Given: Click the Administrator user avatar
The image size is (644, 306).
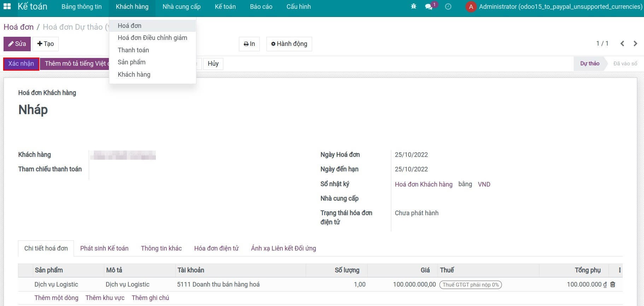Looking at the screenshot, I should pyautogui.click(x=471, y=7).
